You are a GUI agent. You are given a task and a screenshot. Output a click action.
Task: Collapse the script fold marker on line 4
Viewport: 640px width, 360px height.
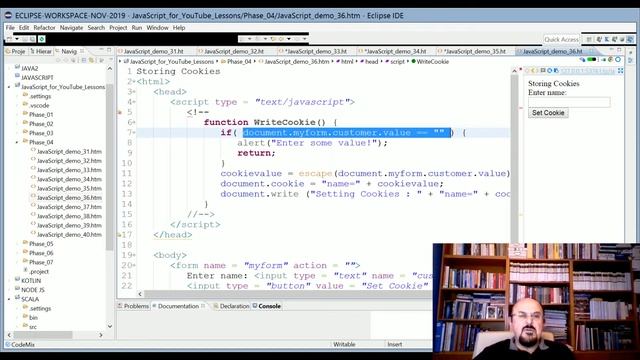[134, 102]
